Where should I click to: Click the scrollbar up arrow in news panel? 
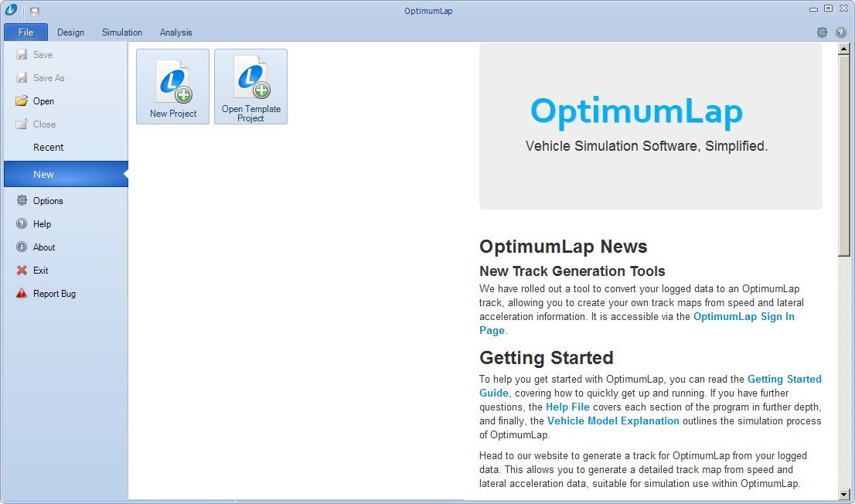tap(844, 49)
